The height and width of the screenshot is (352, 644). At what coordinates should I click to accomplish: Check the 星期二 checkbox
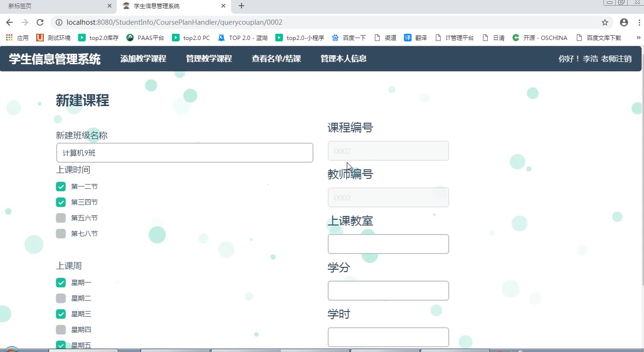60,298
